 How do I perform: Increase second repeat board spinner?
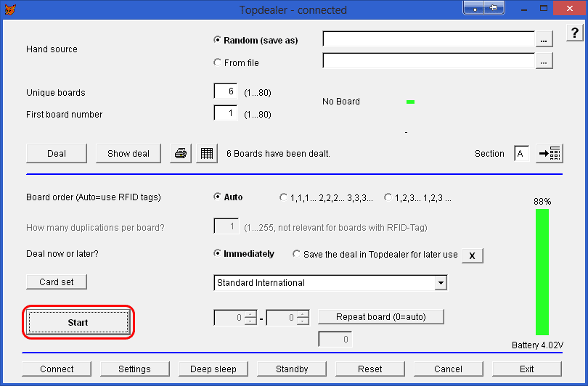point(303,314)
